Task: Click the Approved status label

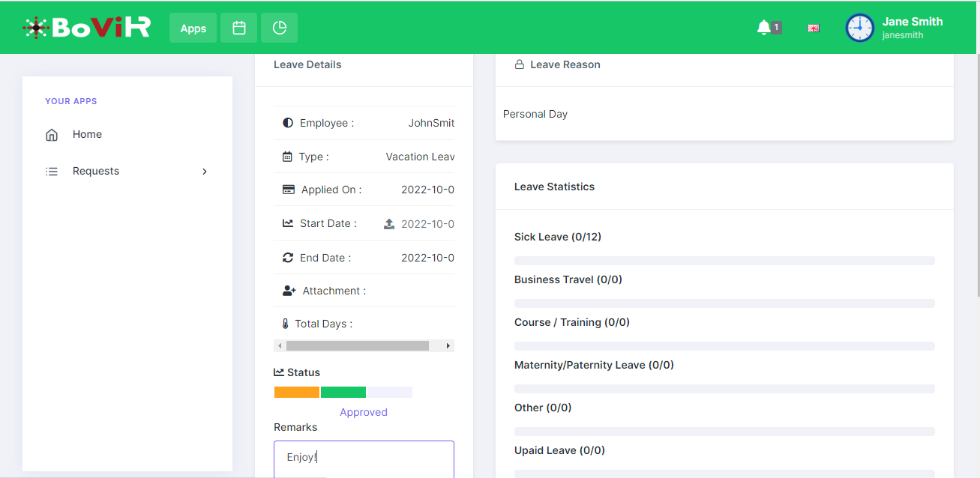Action: [364, 412]
